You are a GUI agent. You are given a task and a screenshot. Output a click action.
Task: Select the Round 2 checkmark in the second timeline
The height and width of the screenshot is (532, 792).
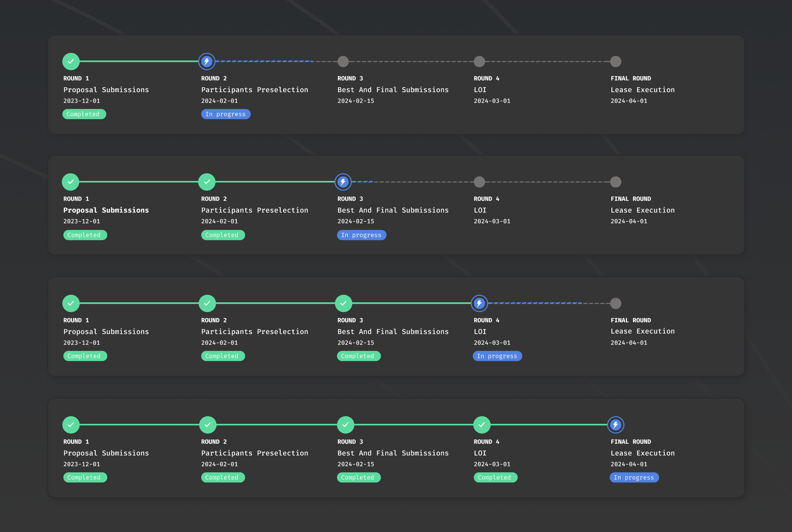coord(207,182)
